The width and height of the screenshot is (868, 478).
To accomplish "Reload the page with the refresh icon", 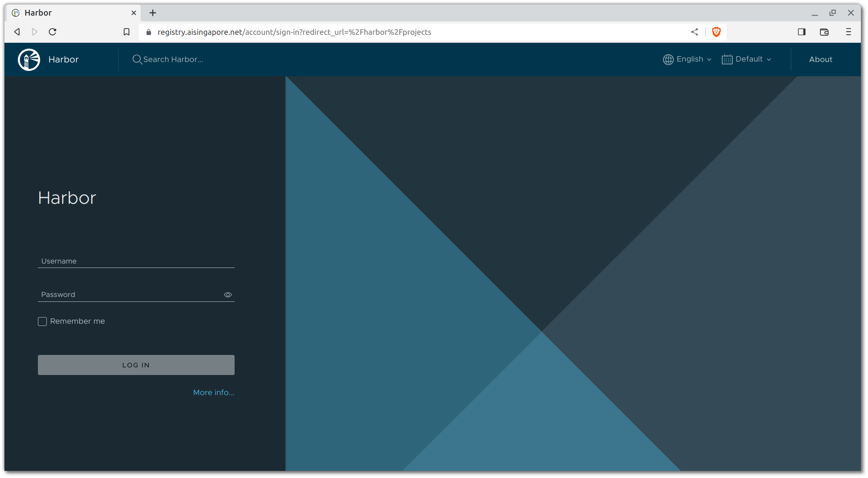I will point(52,32).
